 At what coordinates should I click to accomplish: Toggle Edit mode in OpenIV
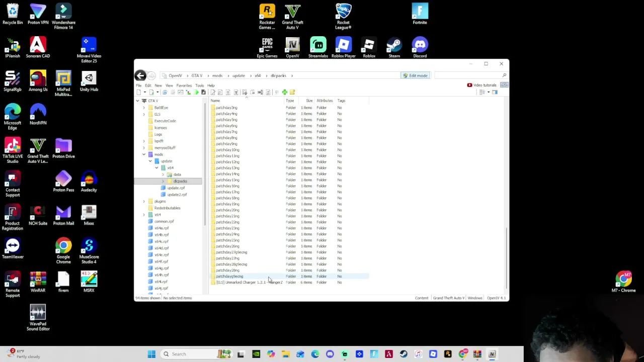tap(415, 75)
